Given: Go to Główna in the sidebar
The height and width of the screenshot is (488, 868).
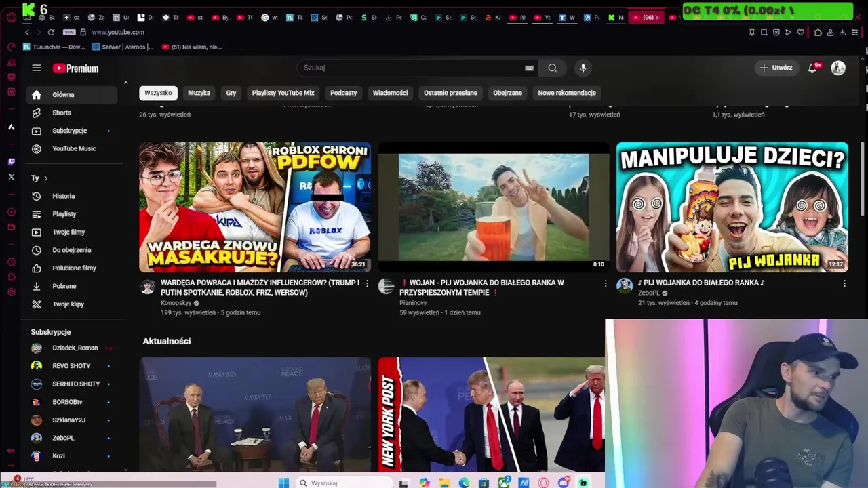Looking at the screenshot, I should (x=71, y=95).
